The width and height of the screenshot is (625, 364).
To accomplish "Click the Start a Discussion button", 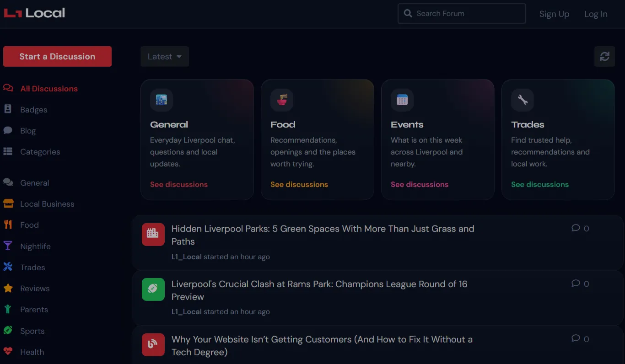I will pyautogui.click(x=57, y=56).
